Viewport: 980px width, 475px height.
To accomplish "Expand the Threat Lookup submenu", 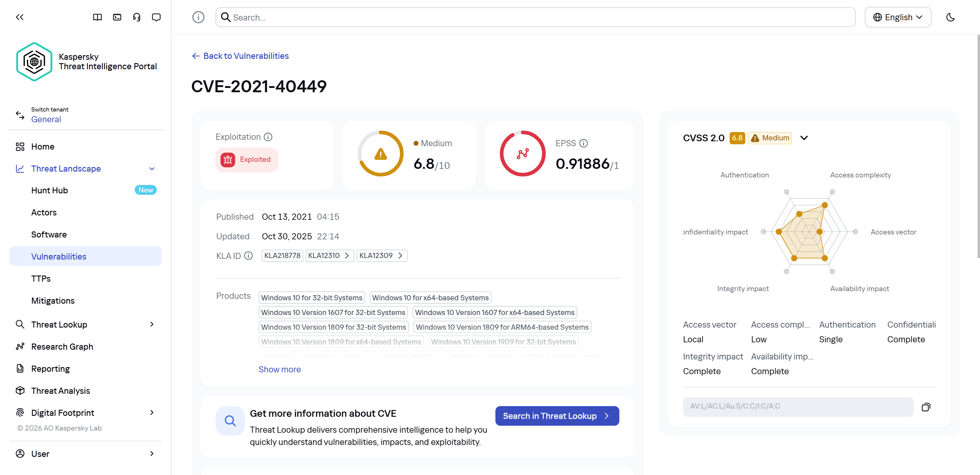I will click(152, 324).
